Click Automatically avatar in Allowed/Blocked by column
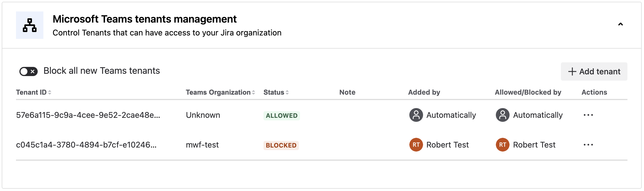Screen dimensions: 644x191 tap(502, 115)
